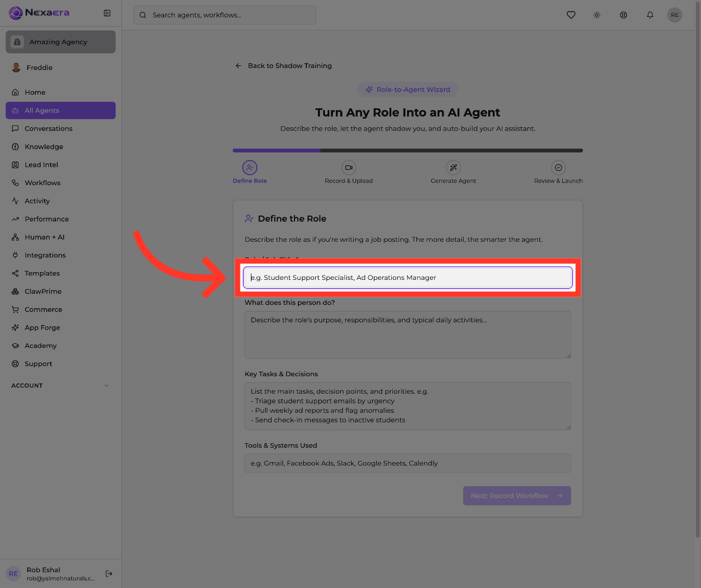Image resolution: width=701 pixels, height=588 pixels.
Task: Open Conversations in the sidebar
Action: click(60, 128)
